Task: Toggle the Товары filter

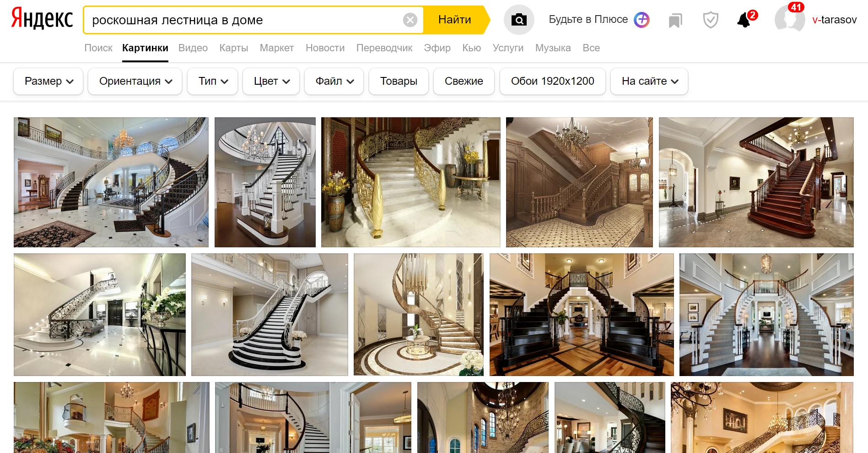Action: pos(399,81)
